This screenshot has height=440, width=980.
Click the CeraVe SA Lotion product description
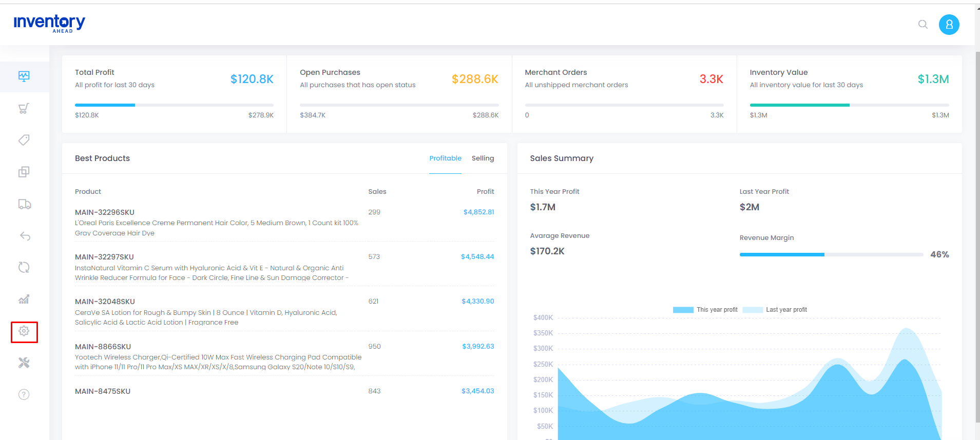(x=206, y=317)
